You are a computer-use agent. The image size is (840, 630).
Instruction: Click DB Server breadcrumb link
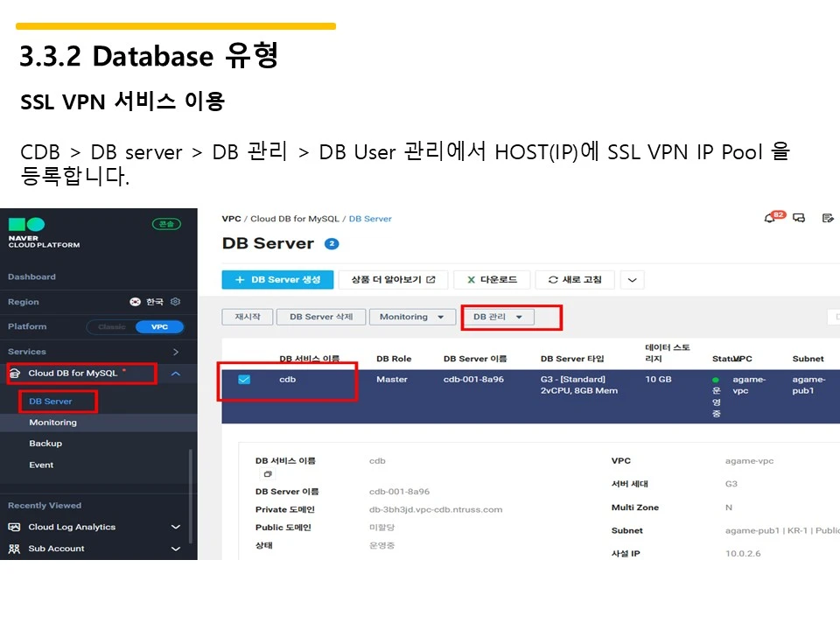pyautogui.click(x=370, y=219)
